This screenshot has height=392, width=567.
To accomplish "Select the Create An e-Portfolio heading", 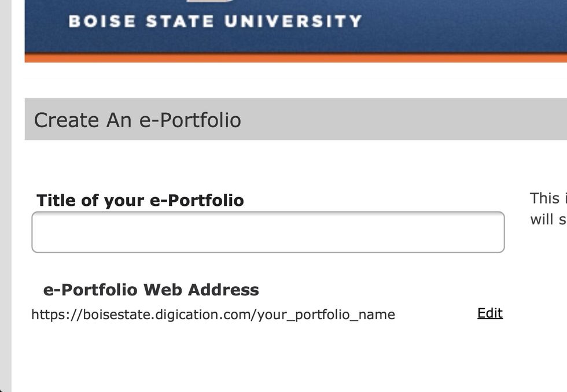I will (x=138, y=120).
